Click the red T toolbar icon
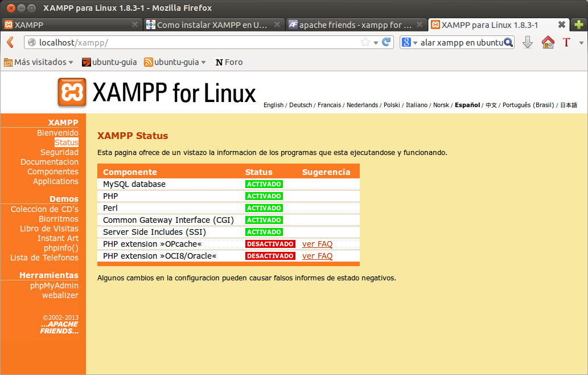588x375 pixels. pos(566,42)
